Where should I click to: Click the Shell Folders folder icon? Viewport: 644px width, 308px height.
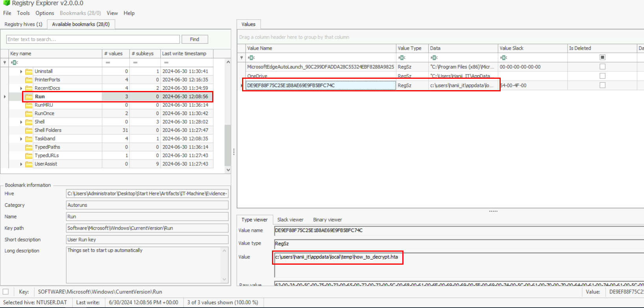pos(29,130)
